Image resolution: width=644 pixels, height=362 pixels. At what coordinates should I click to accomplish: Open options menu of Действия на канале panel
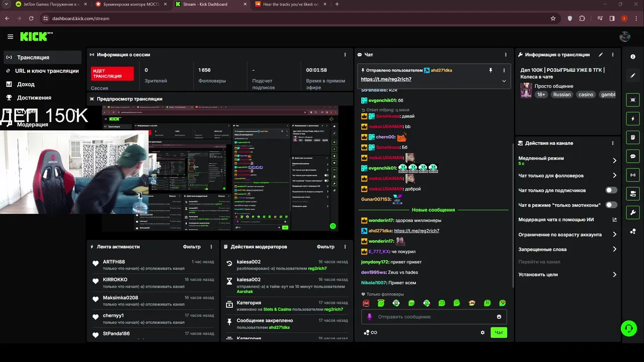(613, 143)
